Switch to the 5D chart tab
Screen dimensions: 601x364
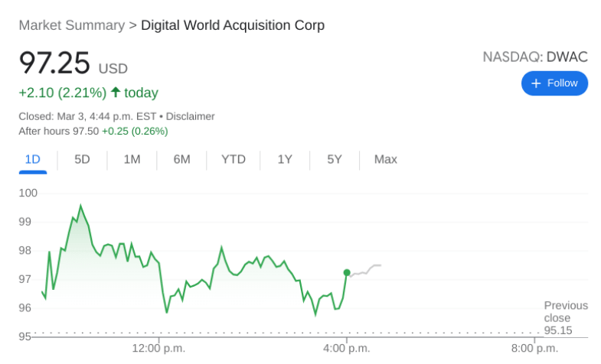[82, 159]
